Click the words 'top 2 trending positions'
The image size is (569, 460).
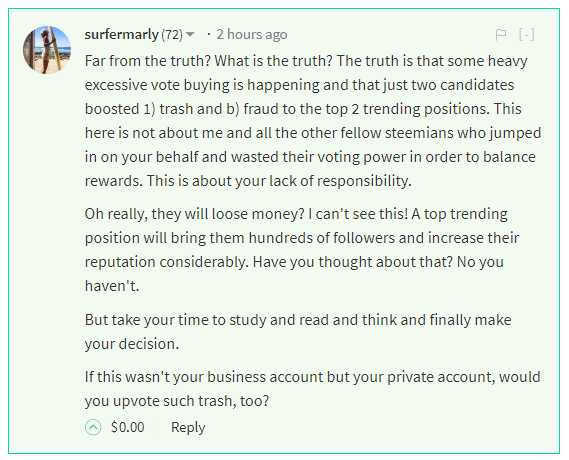pos(411,109)
